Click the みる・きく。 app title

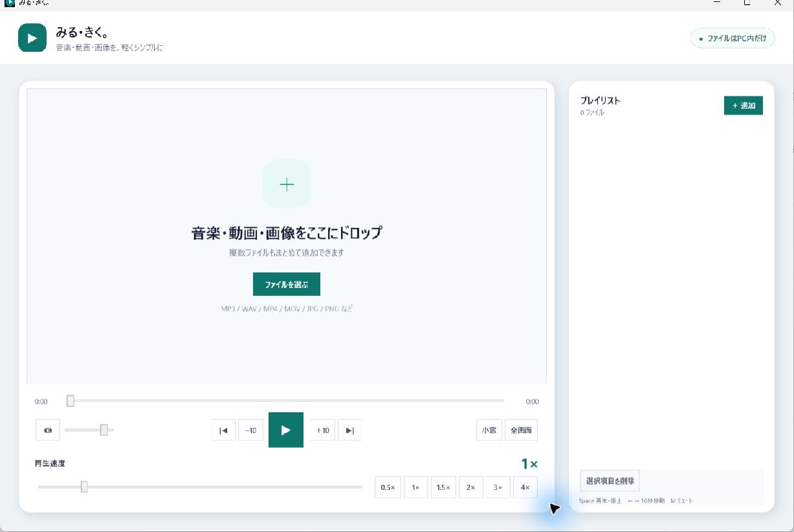coord(82,32)
